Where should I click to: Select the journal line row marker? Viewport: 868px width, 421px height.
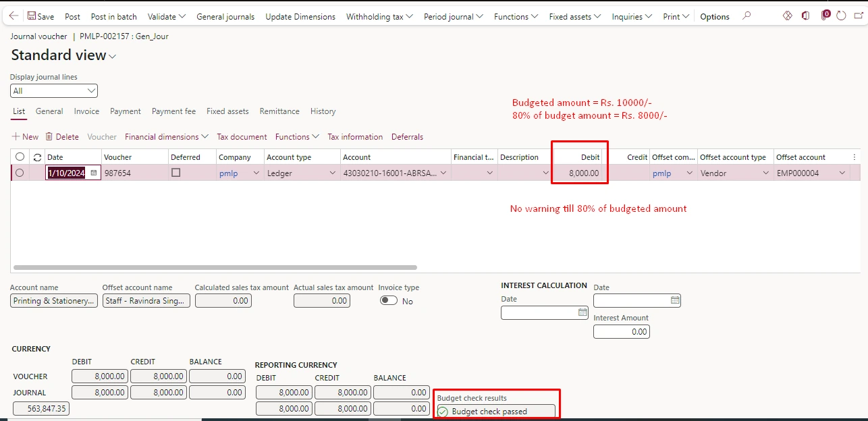coord(20,173)
